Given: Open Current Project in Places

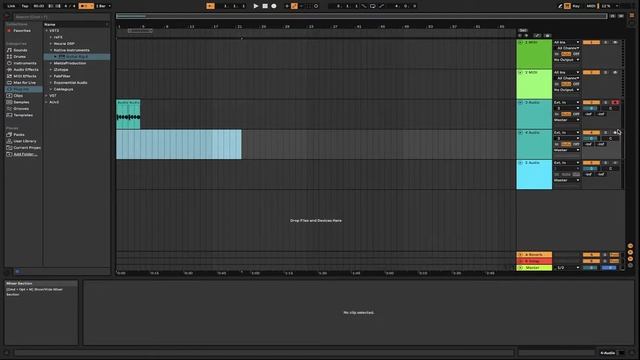Looking at the screenshot, I should (x=27, y=148).
